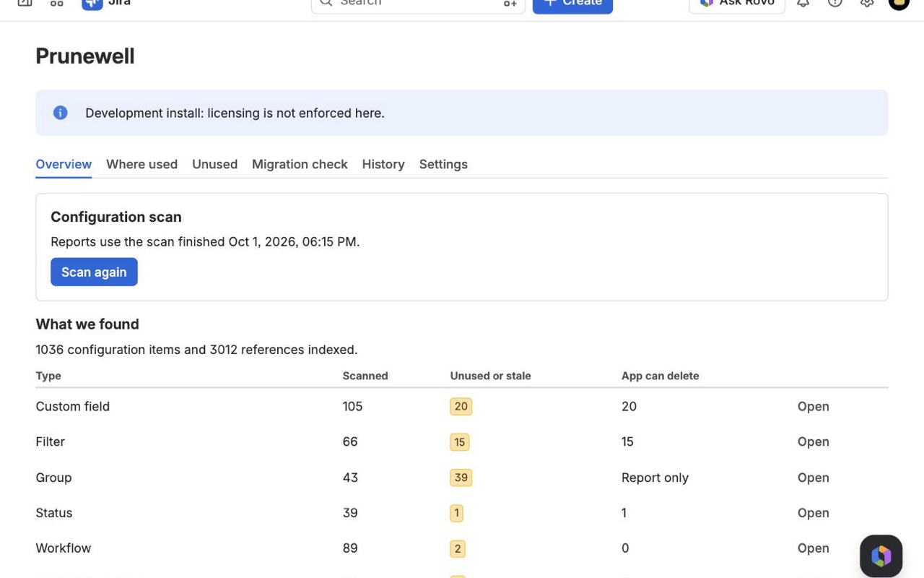The image size is (924, 578).
Task: Click the Create button
Action: coord(572,4)
